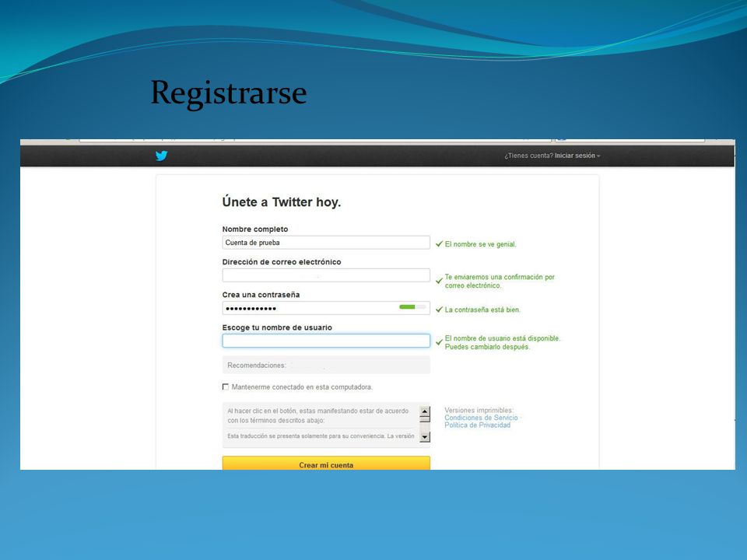Open the Iniciar sesión dropdown
Viewport: 747px width, 560px height.
(x=577, y=156)
